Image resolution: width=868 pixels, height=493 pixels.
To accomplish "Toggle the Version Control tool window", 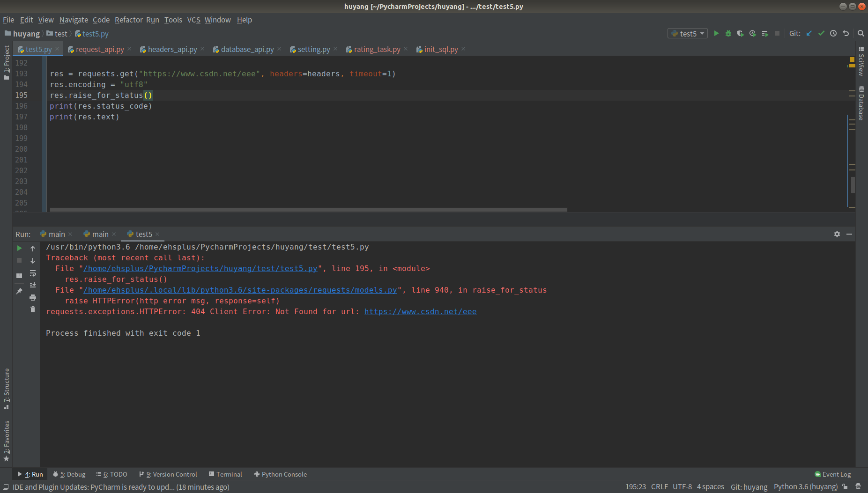I will point(168,474).
